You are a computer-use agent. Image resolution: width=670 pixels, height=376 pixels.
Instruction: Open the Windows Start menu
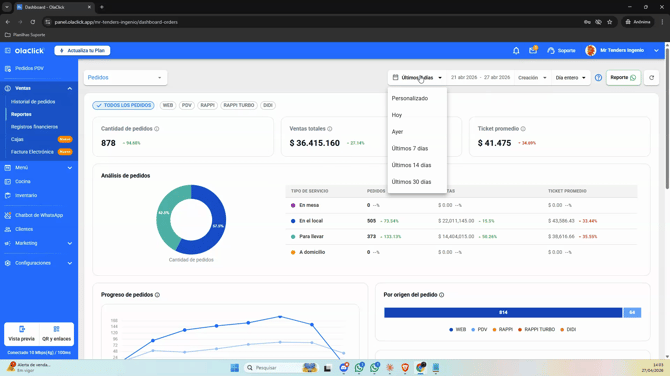pos(234,367)
